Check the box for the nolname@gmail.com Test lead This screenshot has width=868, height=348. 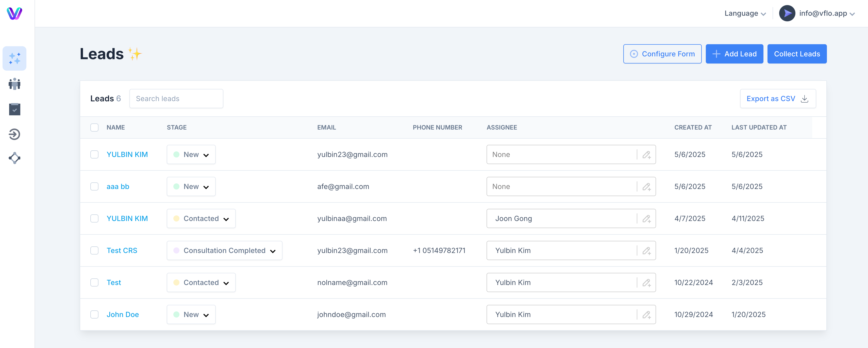pos(94,282)
